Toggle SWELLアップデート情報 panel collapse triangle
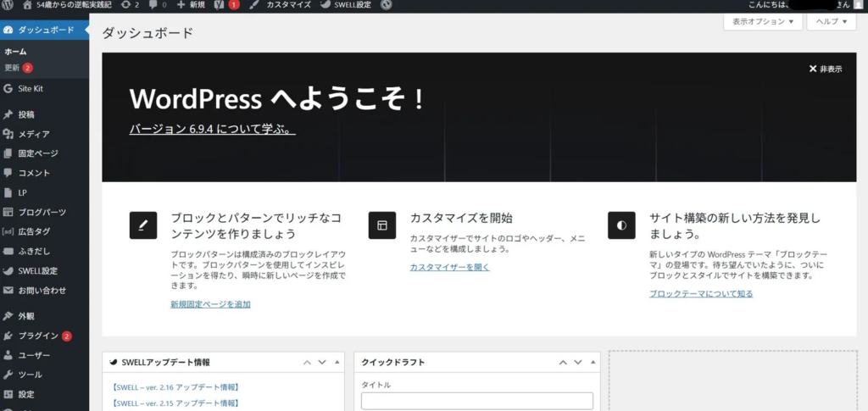This screenshot has width=868, height=411. click(x=338, y=363)
